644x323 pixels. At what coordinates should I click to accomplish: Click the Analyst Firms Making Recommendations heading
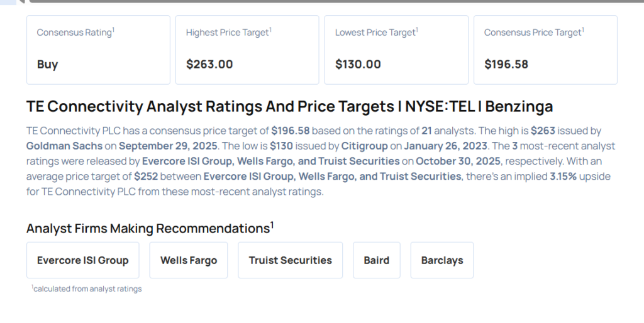[148, 228]
